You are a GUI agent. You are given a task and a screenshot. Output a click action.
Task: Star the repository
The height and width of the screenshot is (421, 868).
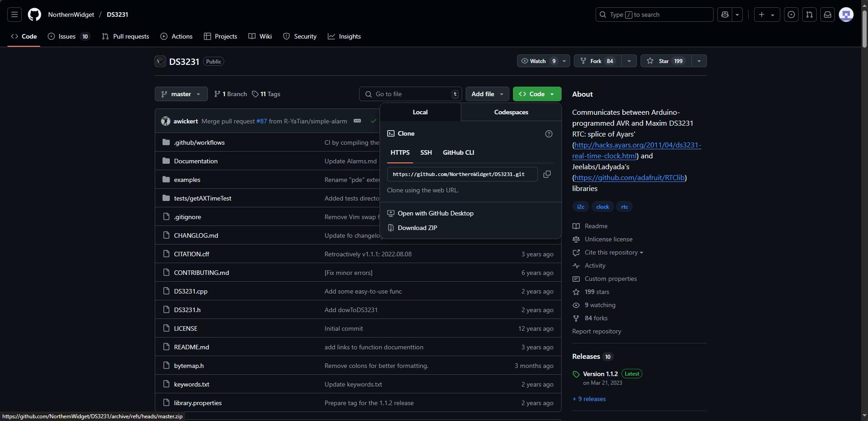pyautogui.click(x=666, y=61)
